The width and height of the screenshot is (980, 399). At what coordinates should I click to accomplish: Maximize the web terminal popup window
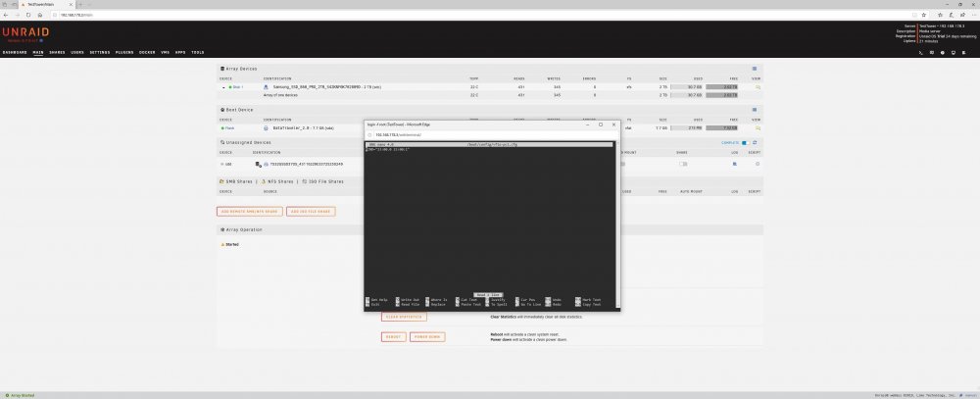(601, 125)
